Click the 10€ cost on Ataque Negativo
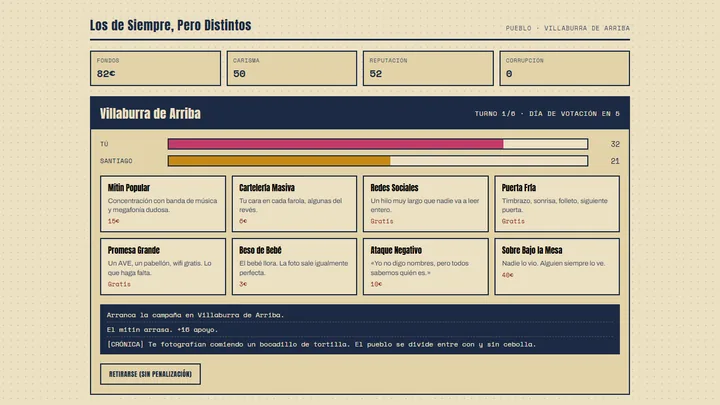The height and width of the screenshot is (405, 720). 376,284
